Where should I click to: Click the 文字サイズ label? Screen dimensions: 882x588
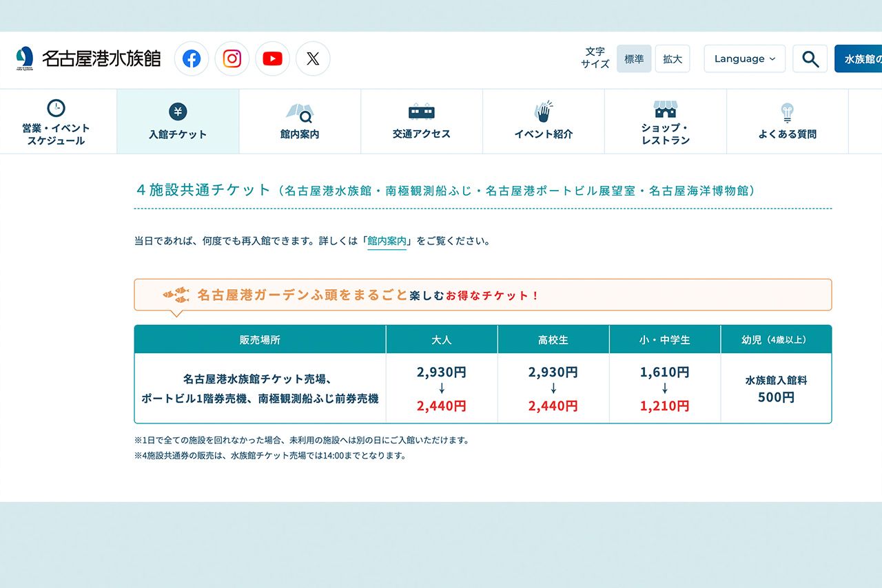click(x=595, y=58)
